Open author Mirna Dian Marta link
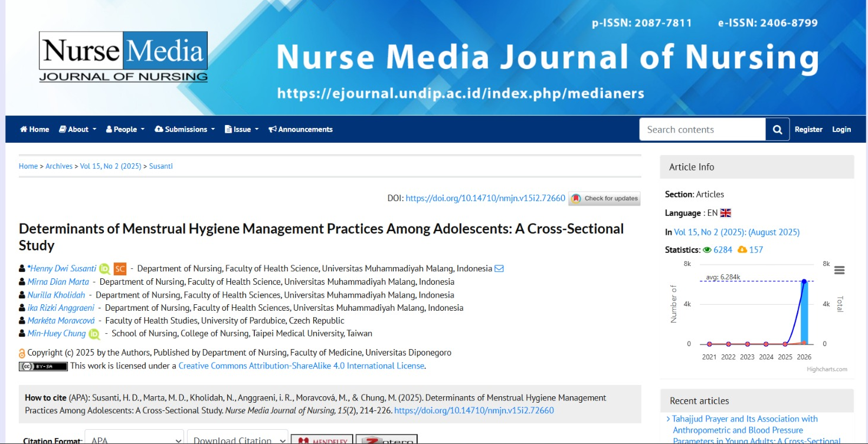Viewport: 868px width, 444px height. [x=58, y=281]
